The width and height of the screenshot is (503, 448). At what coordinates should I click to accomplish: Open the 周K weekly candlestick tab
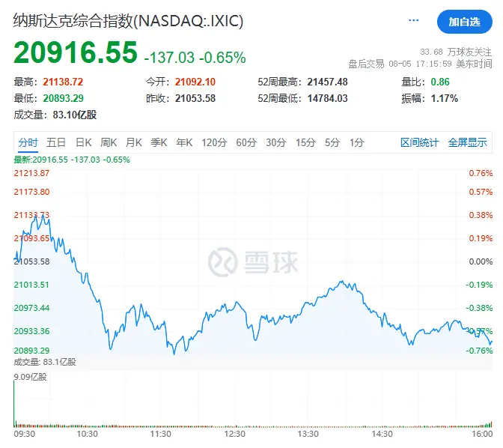(109, 142)
